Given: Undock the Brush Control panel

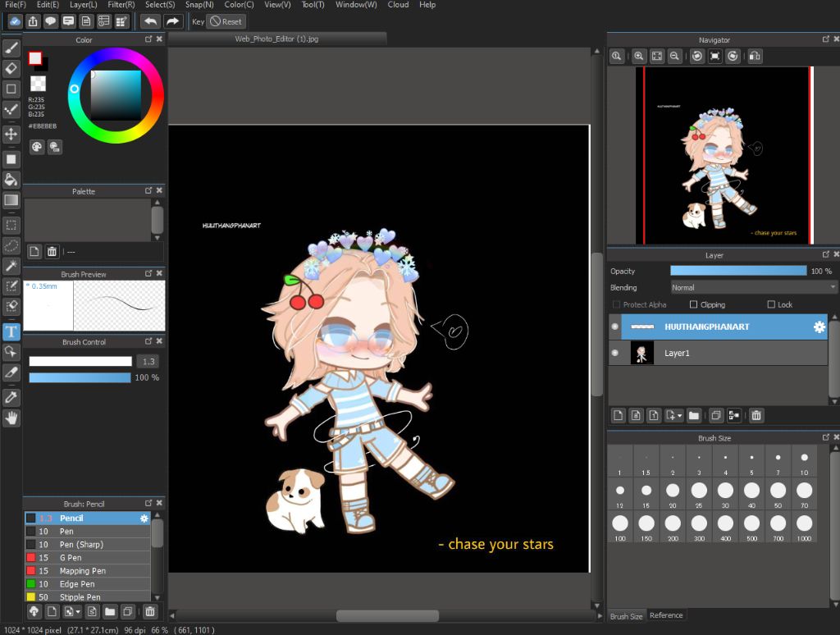Looking at the screenshot, I should [149, 341].
